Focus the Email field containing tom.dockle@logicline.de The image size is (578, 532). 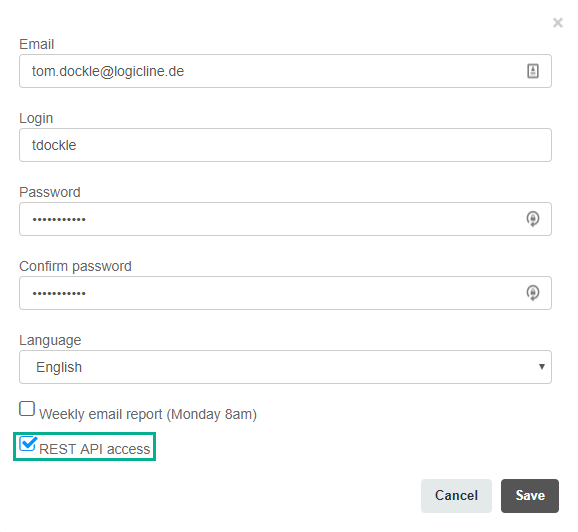click(x=285, y=71)
